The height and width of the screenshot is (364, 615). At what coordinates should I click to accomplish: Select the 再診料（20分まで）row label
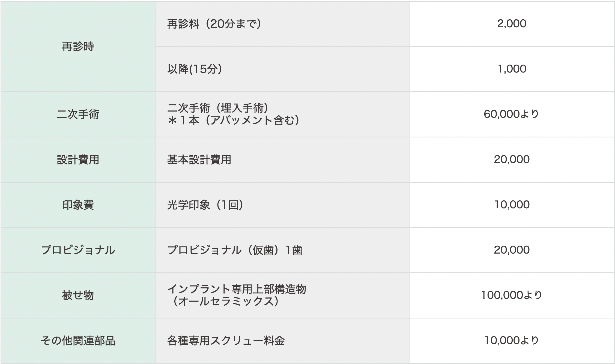click(x=214, y=24)
